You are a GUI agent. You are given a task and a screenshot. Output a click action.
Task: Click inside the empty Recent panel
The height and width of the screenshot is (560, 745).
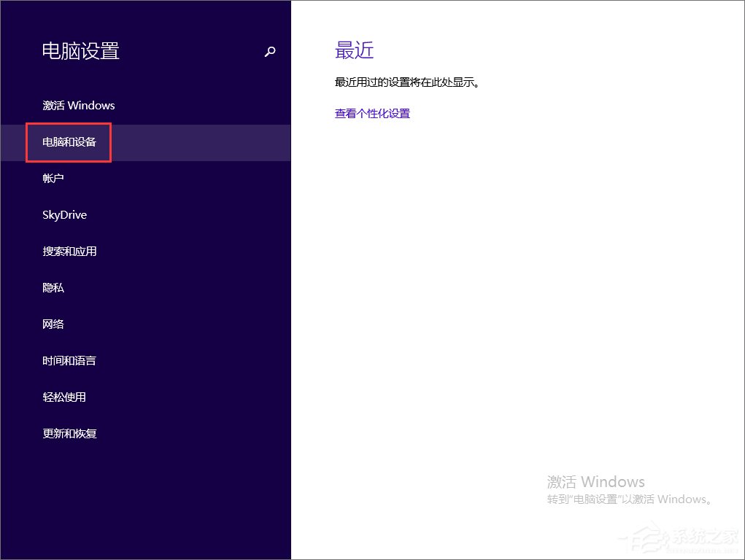511,292
